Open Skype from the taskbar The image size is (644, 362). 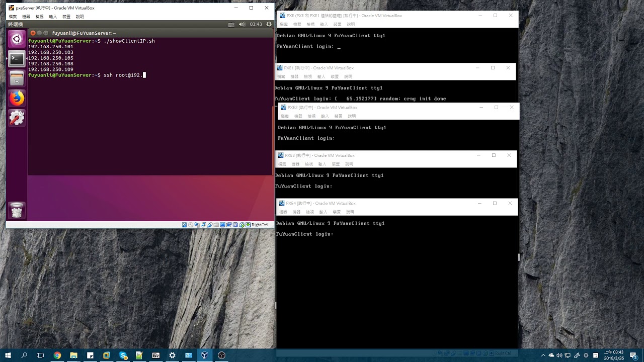point(123,355)
